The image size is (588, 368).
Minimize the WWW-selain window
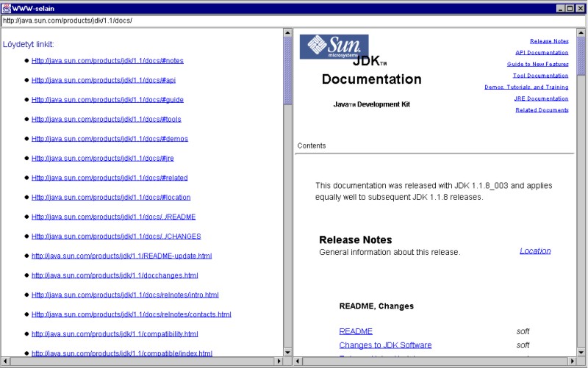click(561, 8)
